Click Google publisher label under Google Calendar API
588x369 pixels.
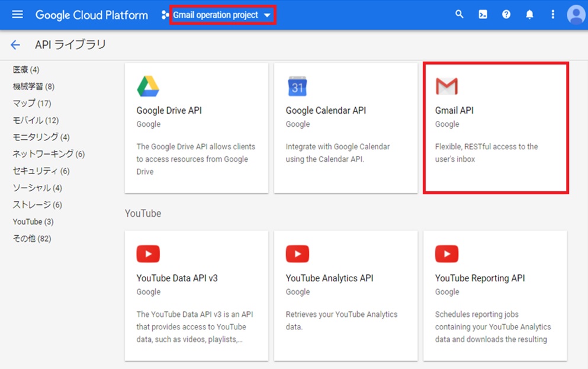(x=298, y=124)
